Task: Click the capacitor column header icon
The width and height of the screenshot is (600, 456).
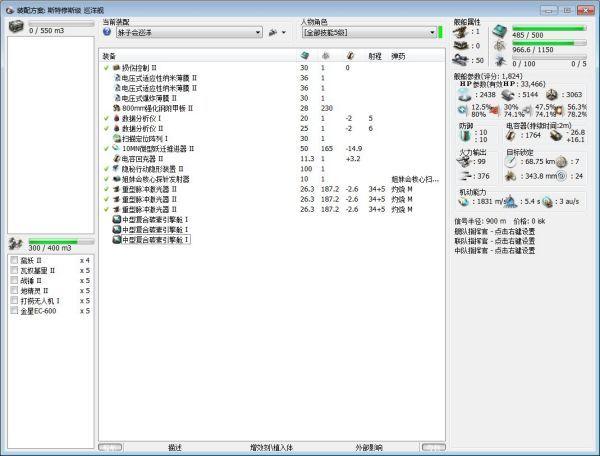Action: click(349, 56)
